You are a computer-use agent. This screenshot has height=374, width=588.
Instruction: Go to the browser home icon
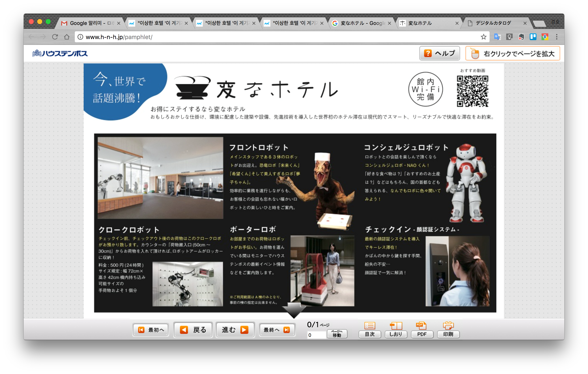(x=67, y=37)
